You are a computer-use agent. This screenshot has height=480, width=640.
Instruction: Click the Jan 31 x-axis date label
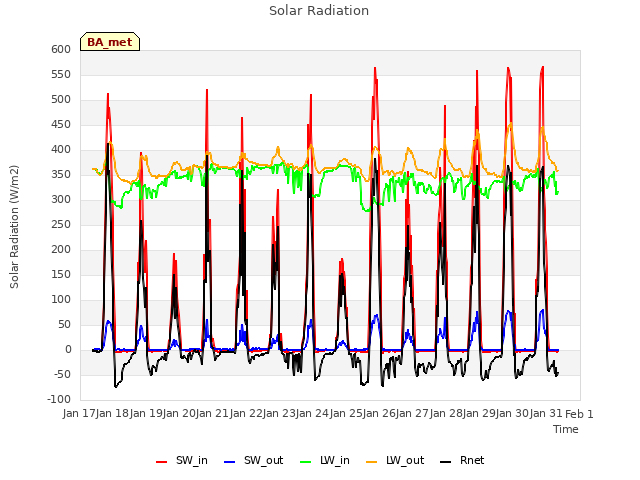pos(546,413)
